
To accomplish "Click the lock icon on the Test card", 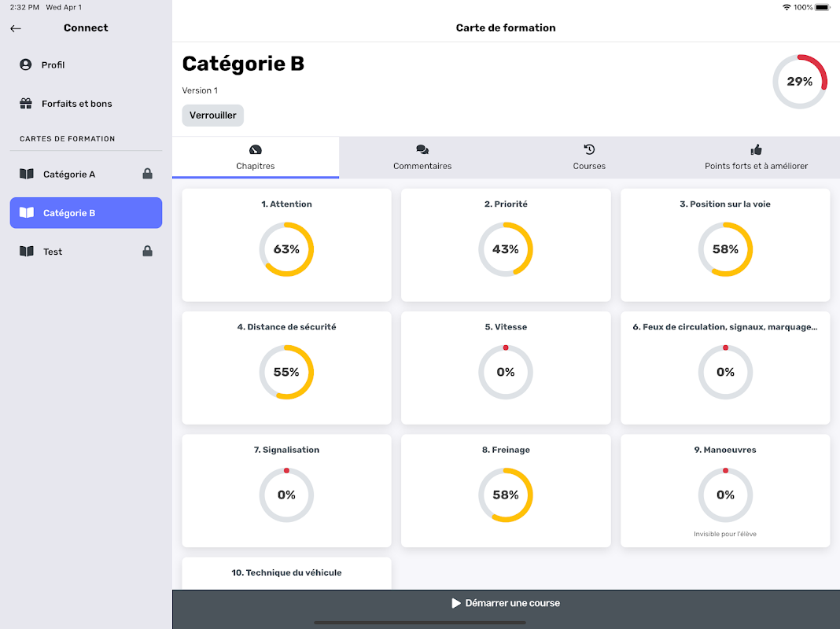I will [147, 251].
